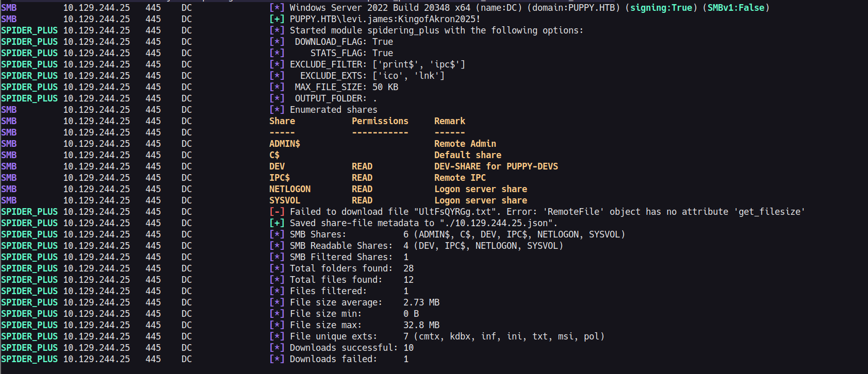Click the 'OUTPUT_FOLDER: .' line

click(336, 98)
